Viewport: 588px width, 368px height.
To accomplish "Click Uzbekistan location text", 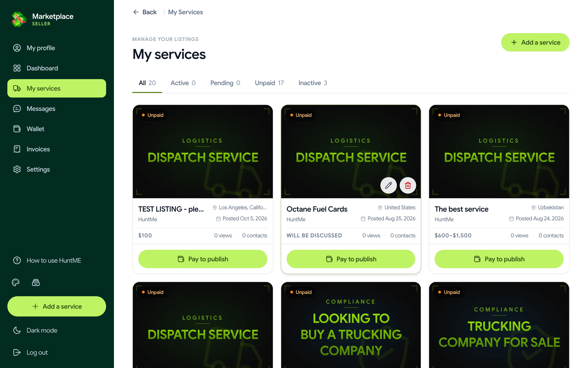I will pos(550,207).
